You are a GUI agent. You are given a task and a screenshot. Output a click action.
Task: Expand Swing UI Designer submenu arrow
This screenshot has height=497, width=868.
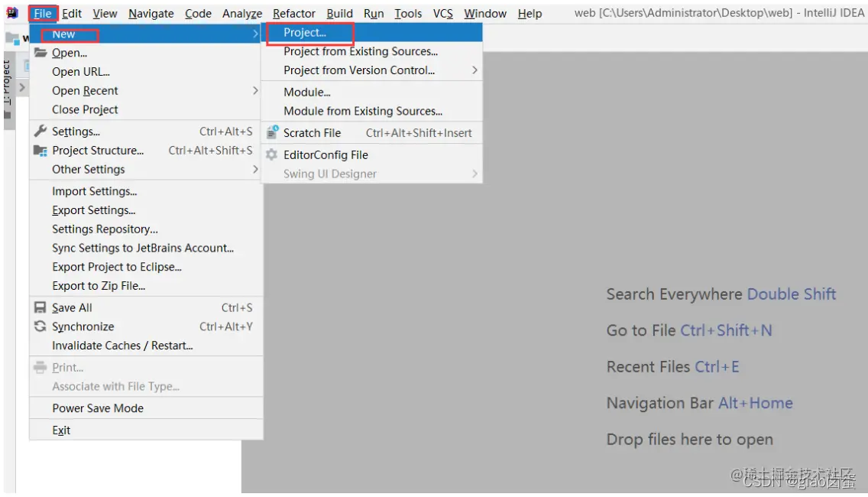pyautogui.click(x=474, y=174)
